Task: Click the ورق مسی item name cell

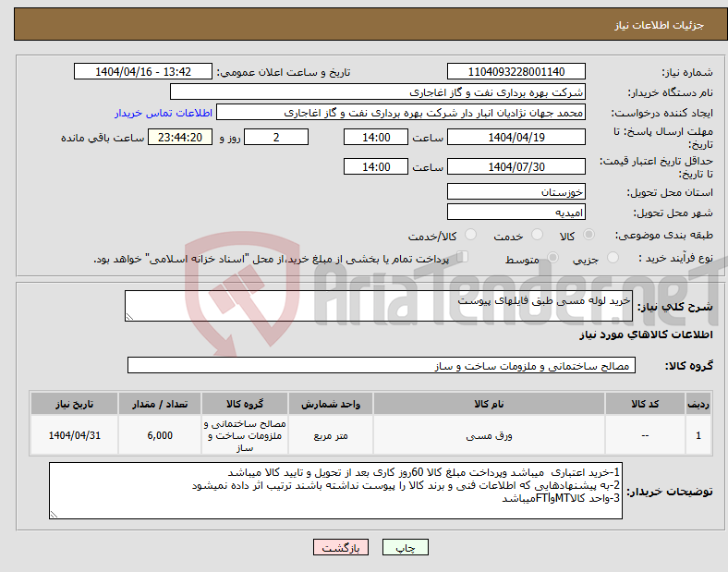Action: coord(489,435)
